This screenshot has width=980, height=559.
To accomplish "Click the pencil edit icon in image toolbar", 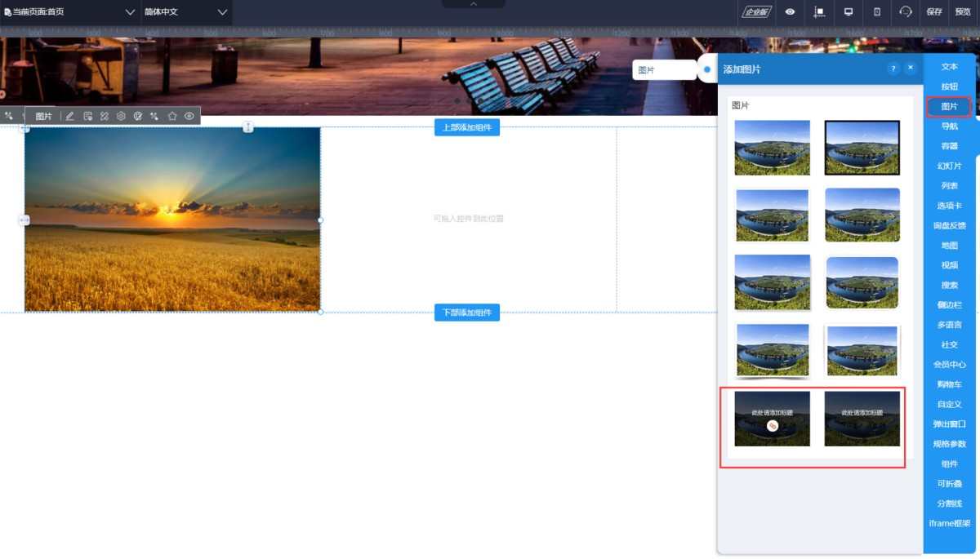I will [x=70, y=116].
